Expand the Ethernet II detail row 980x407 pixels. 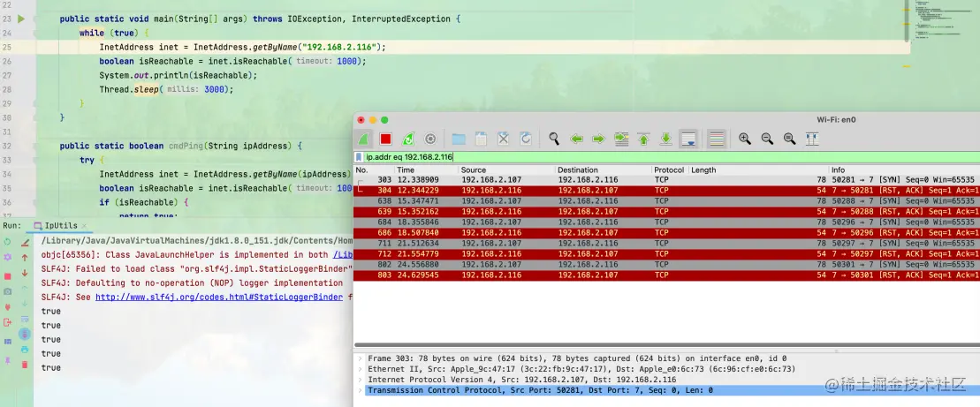coord(360,370)
